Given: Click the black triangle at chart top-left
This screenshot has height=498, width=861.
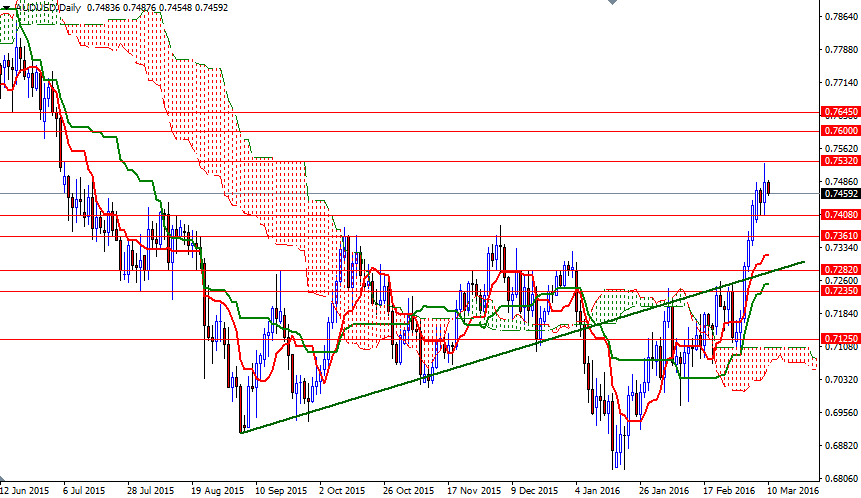Looking at the screenshot, I should pos(7,7).
